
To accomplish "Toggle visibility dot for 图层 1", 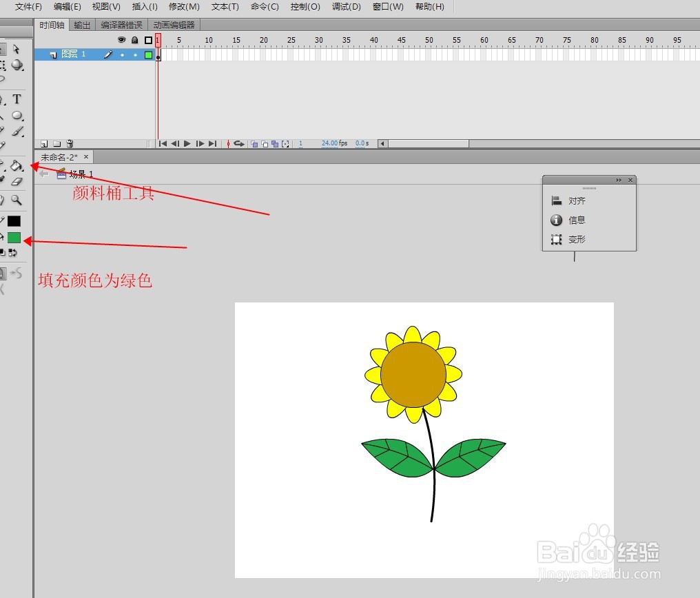I will pos(123,54).
